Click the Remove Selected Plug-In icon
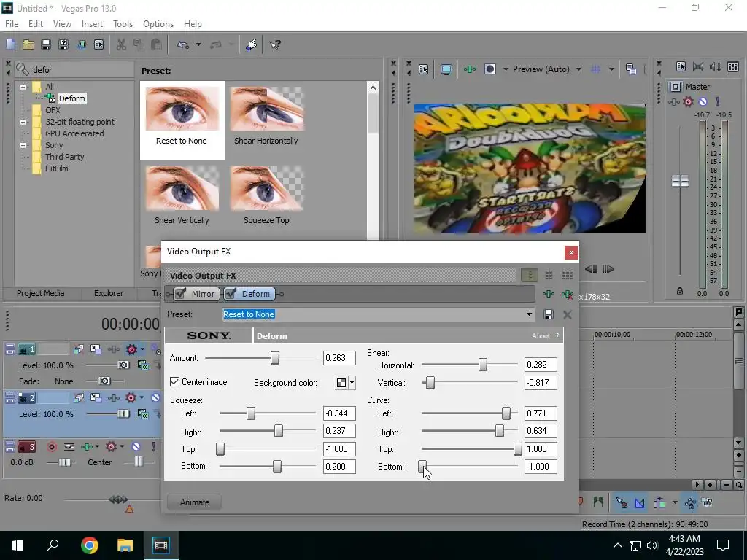 567,294
